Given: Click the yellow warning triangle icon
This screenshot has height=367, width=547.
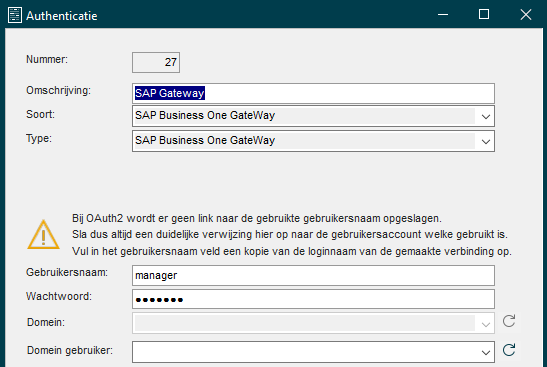Looking at the screenshot, I should [x=43, y=234].
